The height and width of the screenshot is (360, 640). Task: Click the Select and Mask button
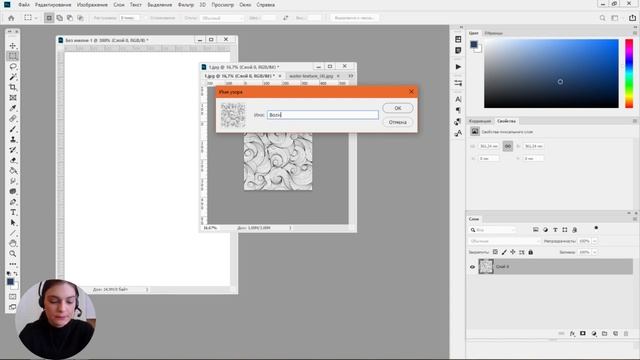[354, 18]
